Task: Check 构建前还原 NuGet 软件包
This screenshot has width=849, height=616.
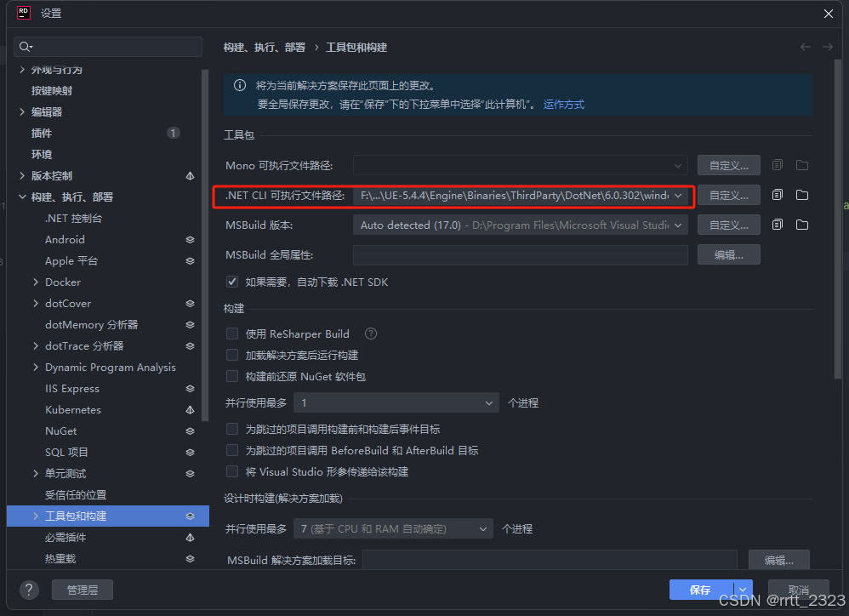Action: (x=232, y=376)
